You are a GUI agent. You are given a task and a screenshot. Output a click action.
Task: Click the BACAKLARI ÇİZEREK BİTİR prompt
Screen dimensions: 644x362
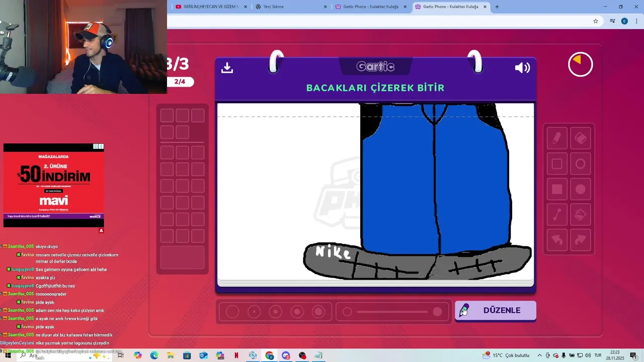375,88
